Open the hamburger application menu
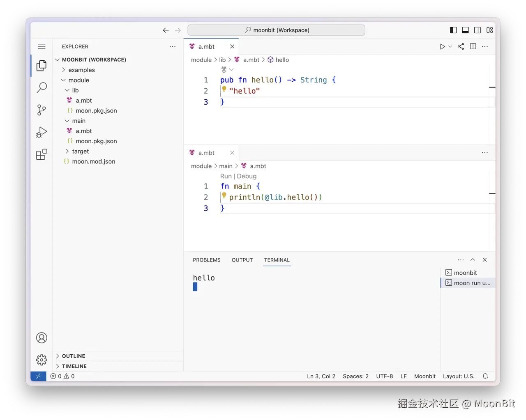526x420 pixels. tap(42, 47)
